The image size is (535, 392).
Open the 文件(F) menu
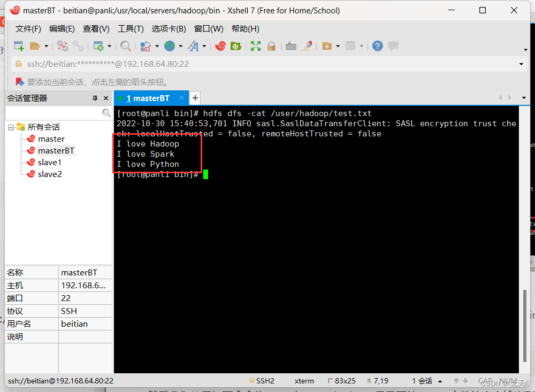(x=28, y=29)
